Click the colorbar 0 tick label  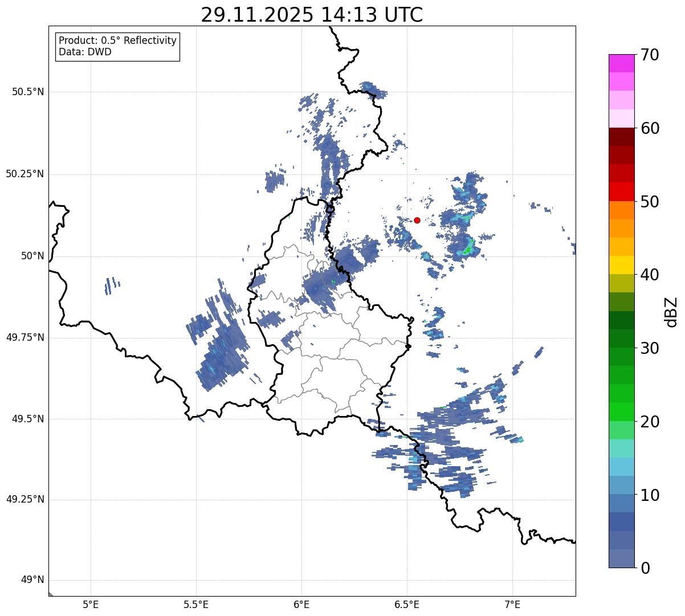pyautogui.click(x=645, y=568)
